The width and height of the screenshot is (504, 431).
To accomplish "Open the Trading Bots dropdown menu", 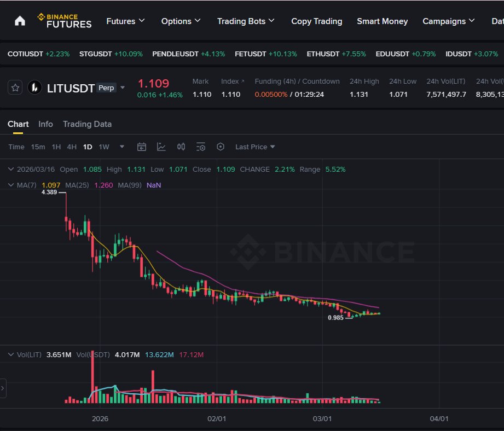I will (246, 21).
